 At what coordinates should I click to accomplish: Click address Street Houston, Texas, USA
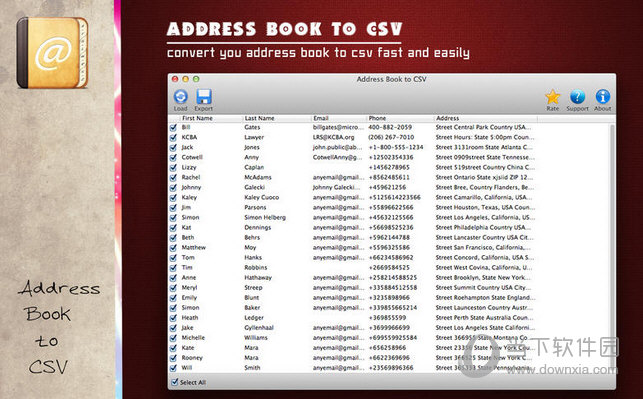(485, 207)
